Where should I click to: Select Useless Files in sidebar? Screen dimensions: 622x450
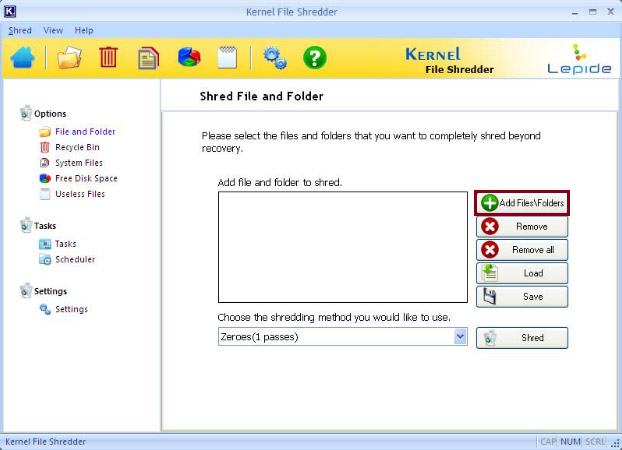80,194
